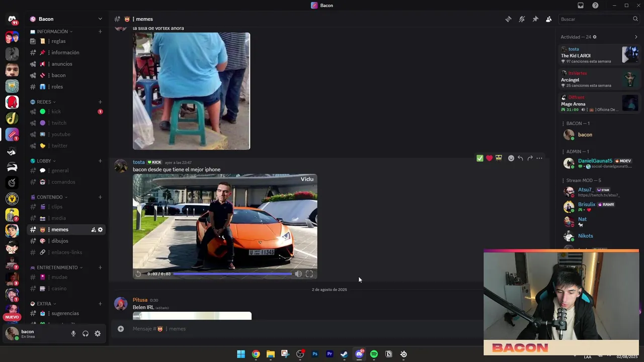
Task: Open the help icon in title bar
Action: [x=595, y=6]
